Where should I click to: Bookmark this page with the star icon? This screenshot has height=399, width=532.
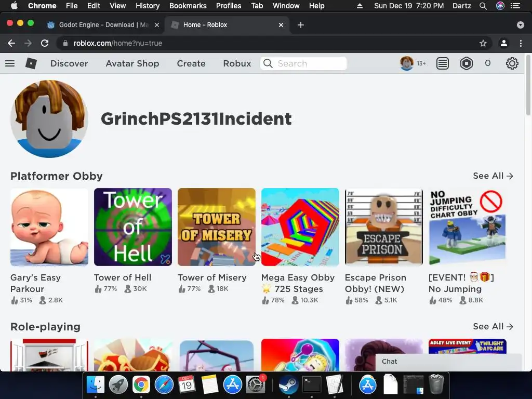[x=483, y=43]
